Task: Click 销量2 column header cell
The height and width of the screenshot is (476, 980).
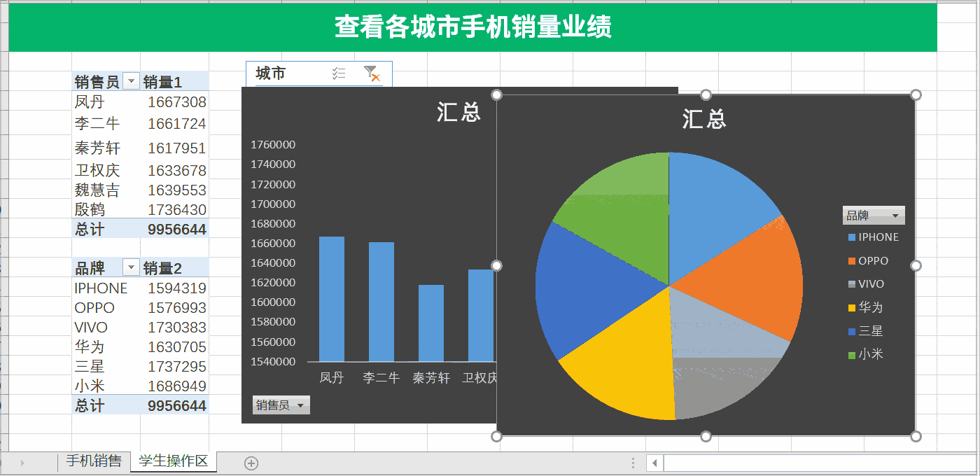Action: click(174, 267)
